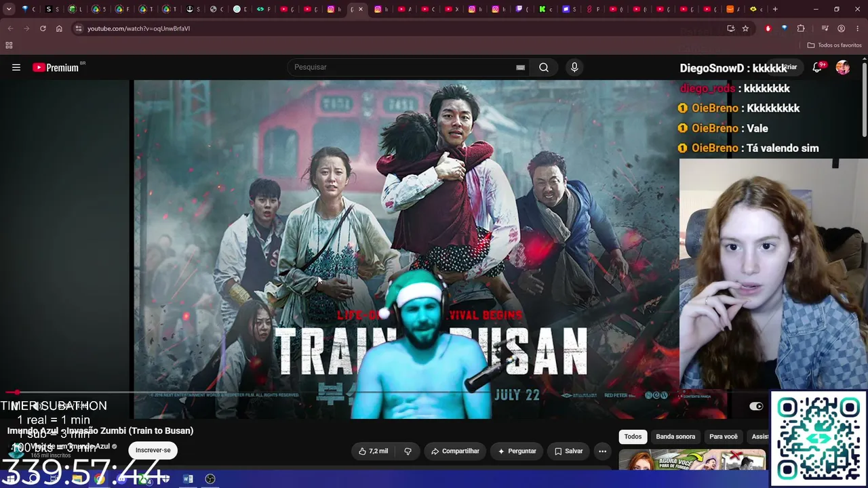
Task: Open the browser extensions puzzle icon
Action: [801, 28]
